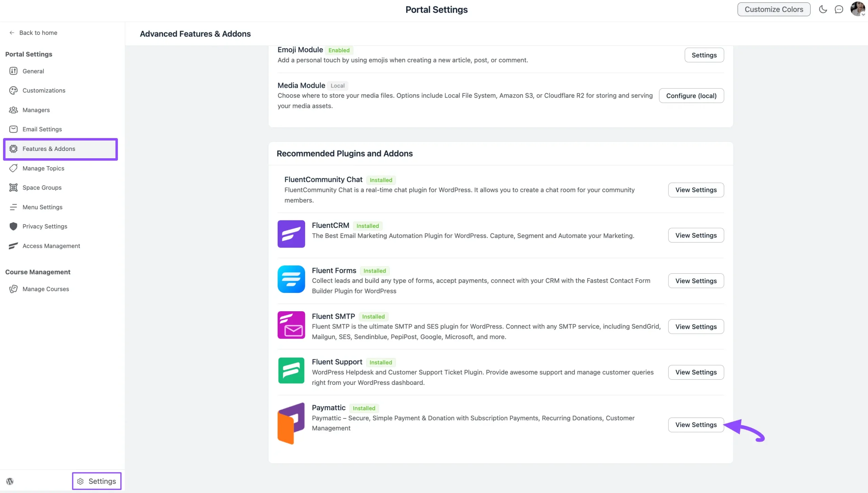Click the FluentCRM purple logo

point(291,234)
